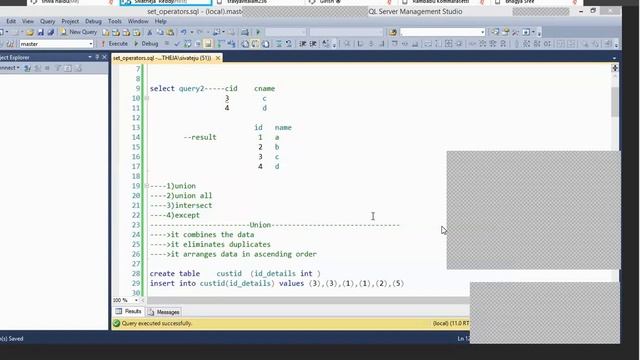Click the Save floppy disk icon

40,32
